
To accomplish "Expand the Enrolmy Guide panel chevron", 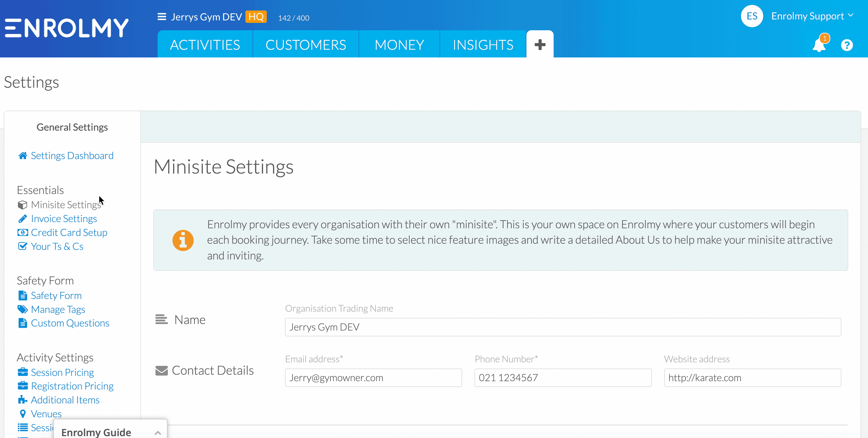I will tap(158, 433).
